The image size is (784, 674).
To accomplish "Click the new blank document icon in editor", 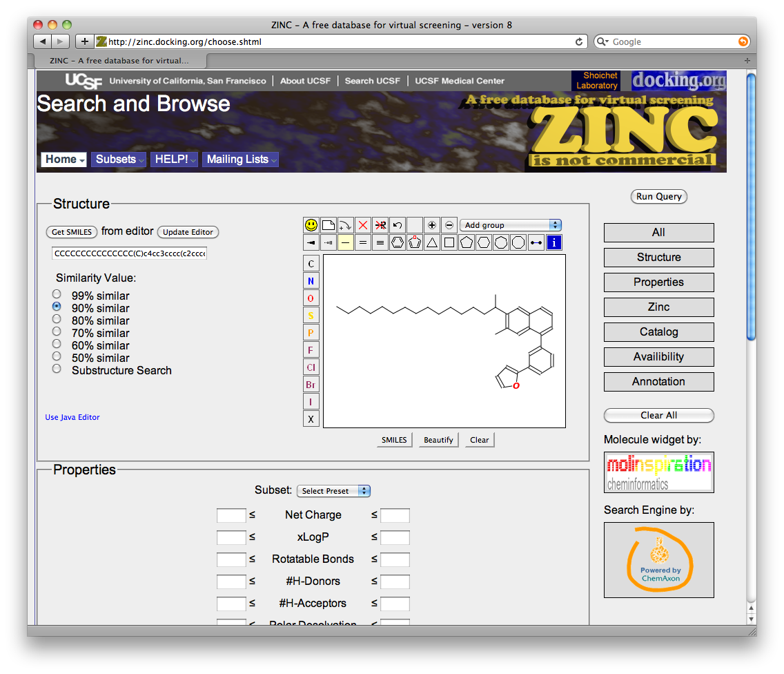I will (x=329, y=225).
